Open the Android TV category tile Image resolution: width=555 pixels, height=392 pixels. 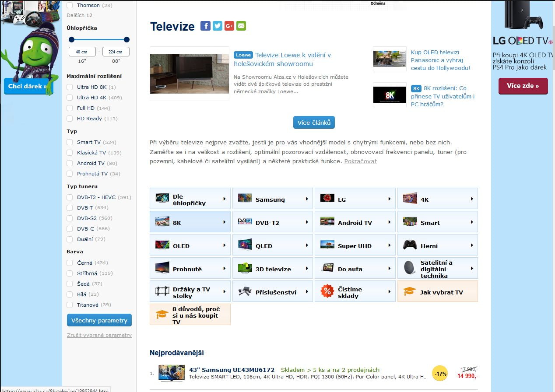[x=355, y=223]
